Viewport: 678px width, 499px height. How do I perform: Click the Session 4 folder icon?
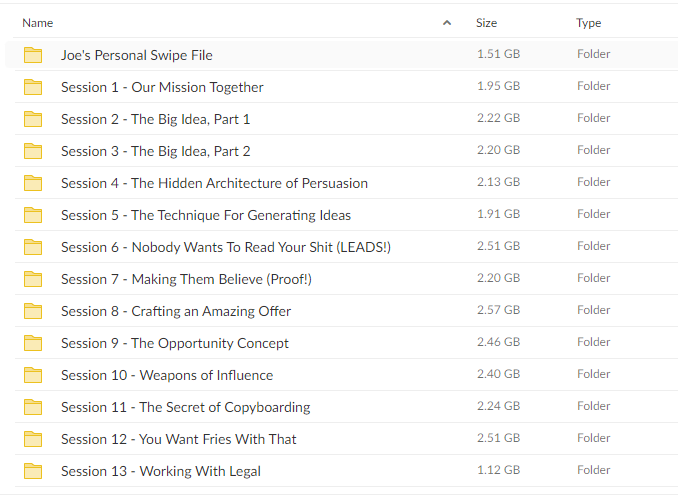click(33, 183)
